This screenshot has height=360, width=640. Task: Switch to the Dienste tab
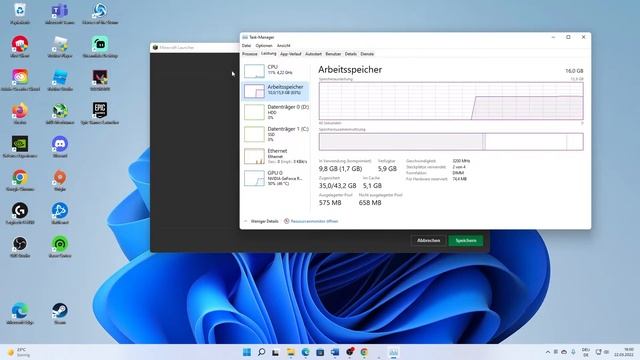367,54
